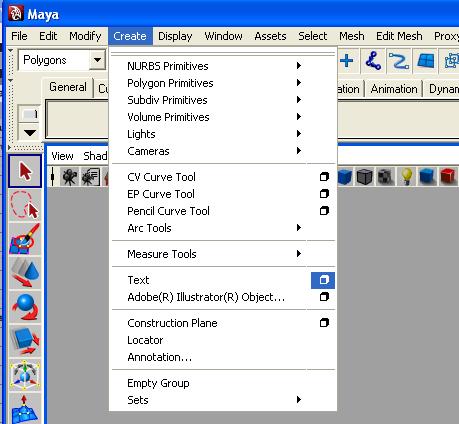Open the EP Curve Tool options box
Screen dimensions: 459x424
[324, 194]
